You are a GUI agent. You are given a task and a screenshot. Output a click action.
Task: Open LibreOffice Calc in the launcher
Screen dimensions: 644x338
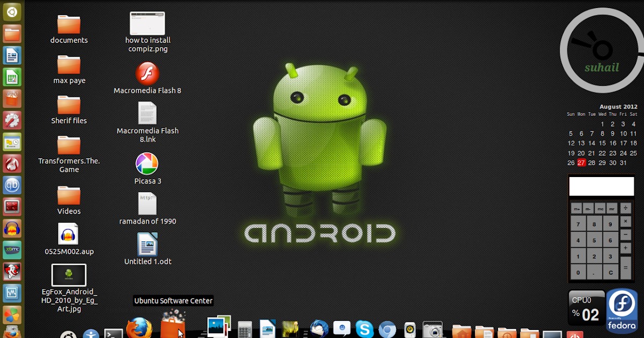pyautogui.click(x=12, y=77)
